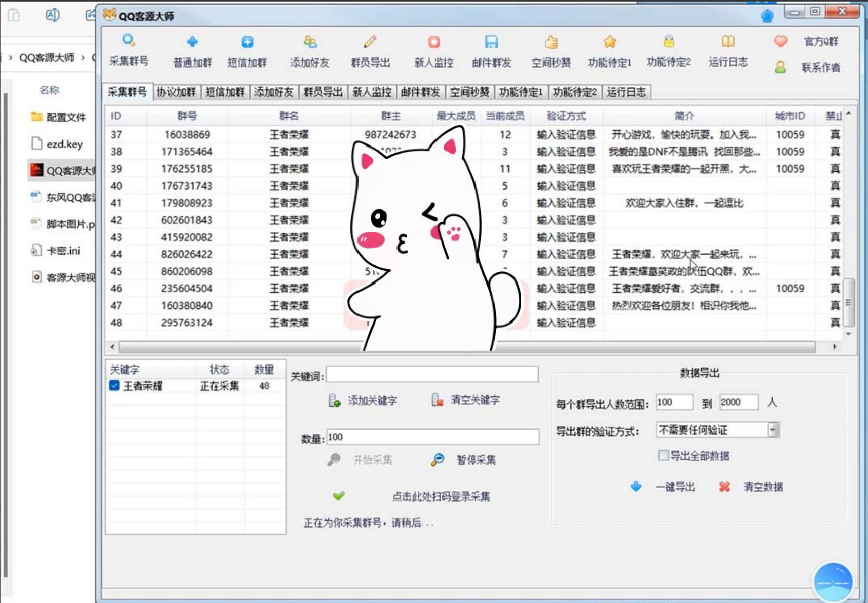Screen dimensions: 868x603
Task: Click the 邮件群发 save-disk icon
Action: [491, 42]
